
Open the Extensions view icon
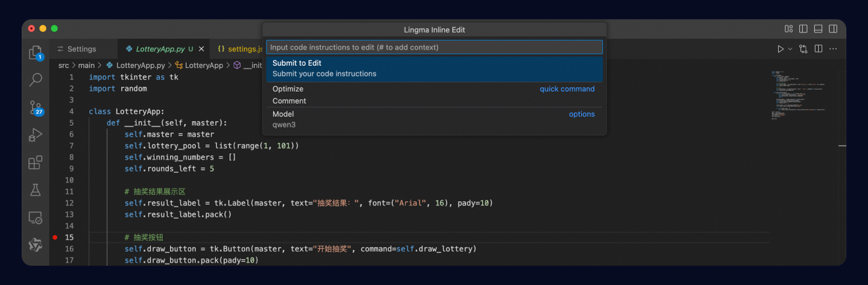click(x=36, y=163)
